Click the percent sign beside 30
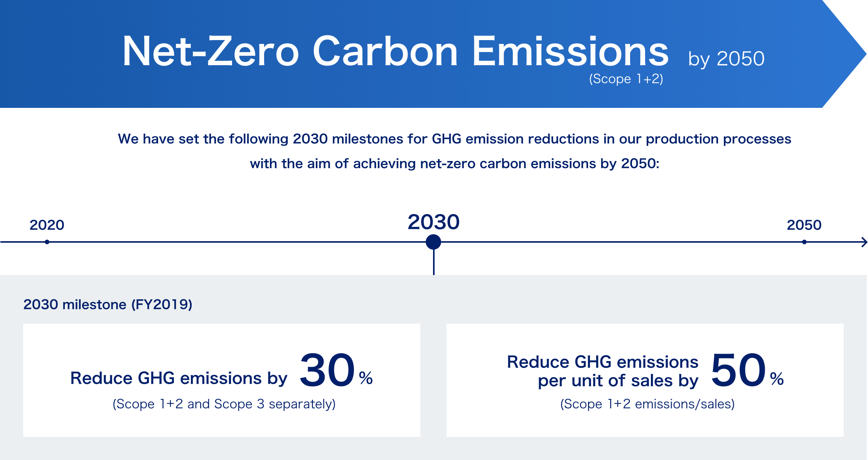868x460 pixels. 366,378
